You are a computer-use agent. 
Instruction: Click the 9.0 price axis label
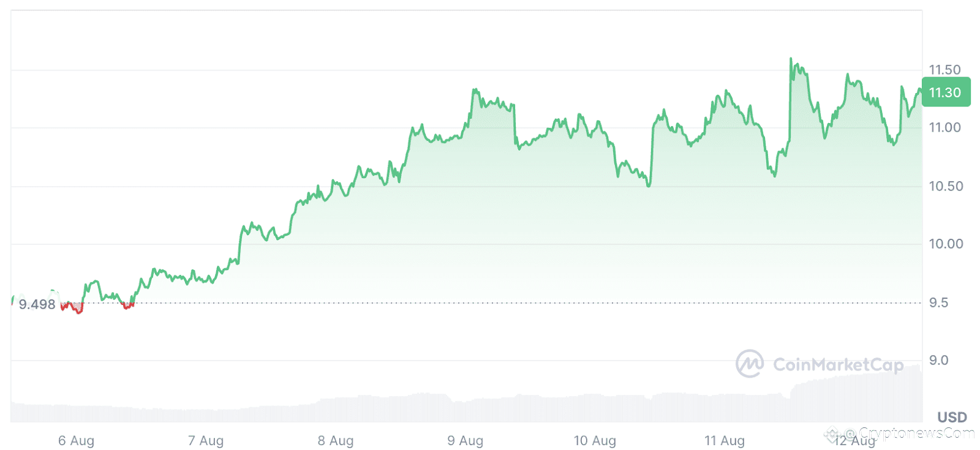click(x=938, y=360)
